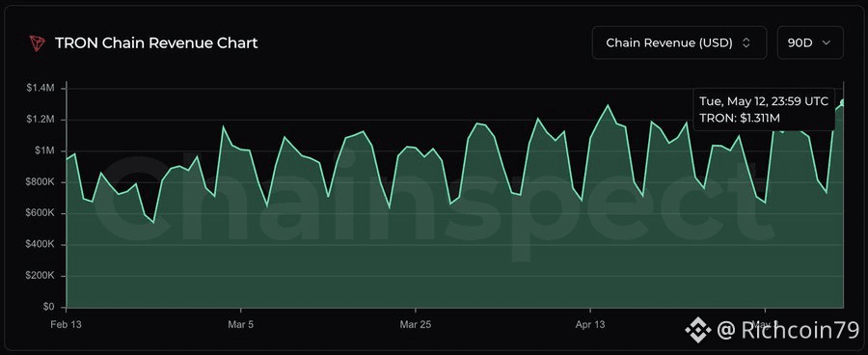Click the highlighted May 12 data point
868x355 pixels.
[x=843, y=102]
